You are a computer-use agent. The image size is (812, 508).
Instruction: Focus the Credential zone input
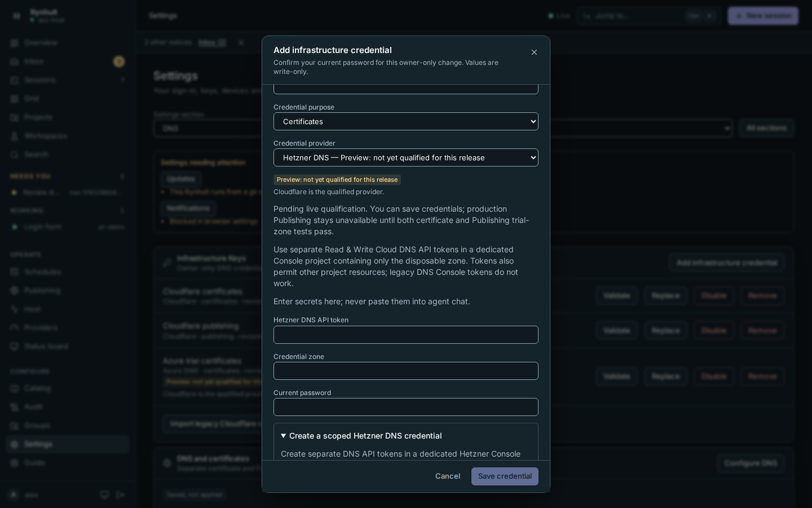[x=406, y=371]
